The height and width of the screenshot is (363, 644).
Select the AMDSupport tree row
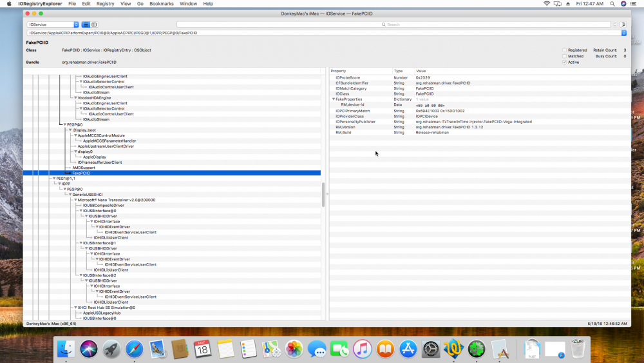click(172, 168)
